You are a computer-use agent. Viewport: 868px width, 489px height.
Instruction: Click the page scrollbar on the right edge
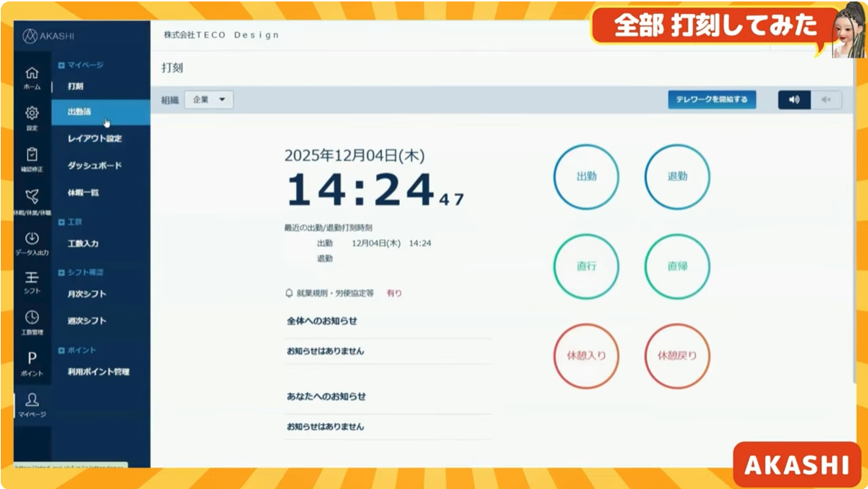tap(855, 221)
